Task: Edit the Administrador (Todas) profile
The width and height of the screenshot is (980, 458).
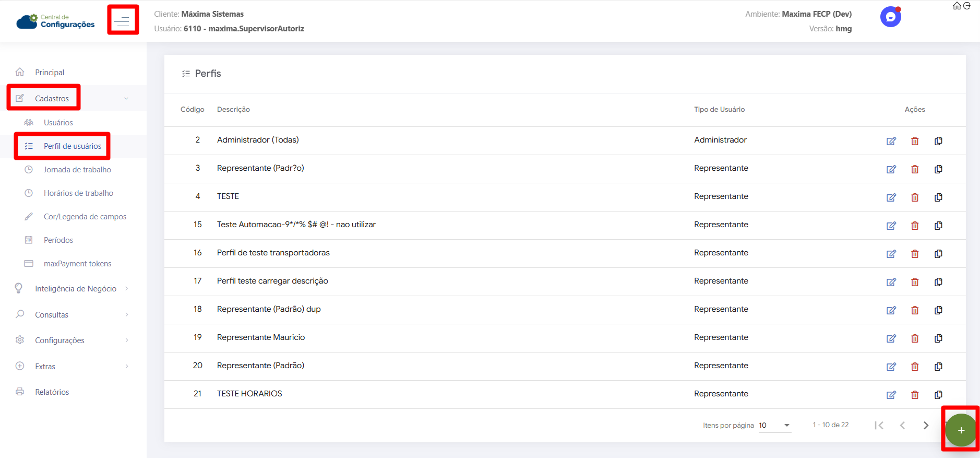Action: pyautogui.click(x=891, y=141)
